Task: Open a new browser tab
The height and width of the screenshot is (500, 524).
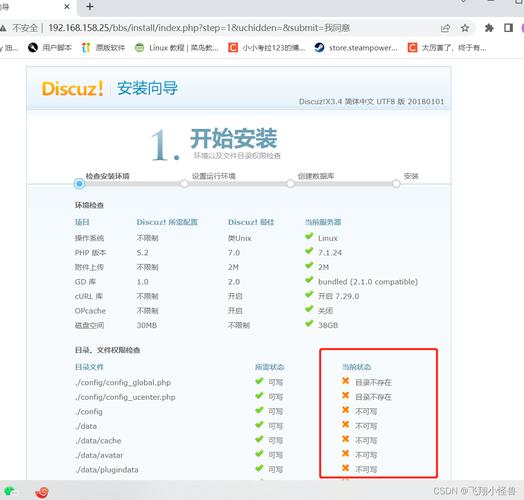Action: pyautogui.click(x=90, y=6)
